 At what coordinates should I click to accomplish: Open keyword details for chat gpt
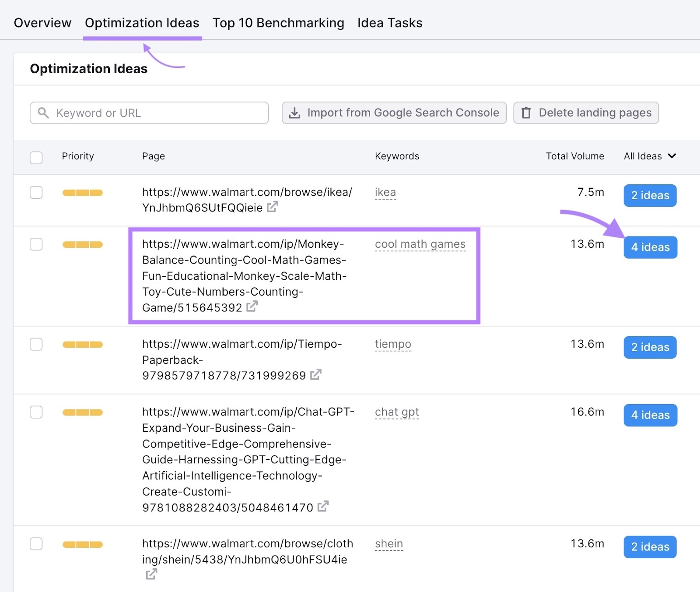click(x=396, y=412)
